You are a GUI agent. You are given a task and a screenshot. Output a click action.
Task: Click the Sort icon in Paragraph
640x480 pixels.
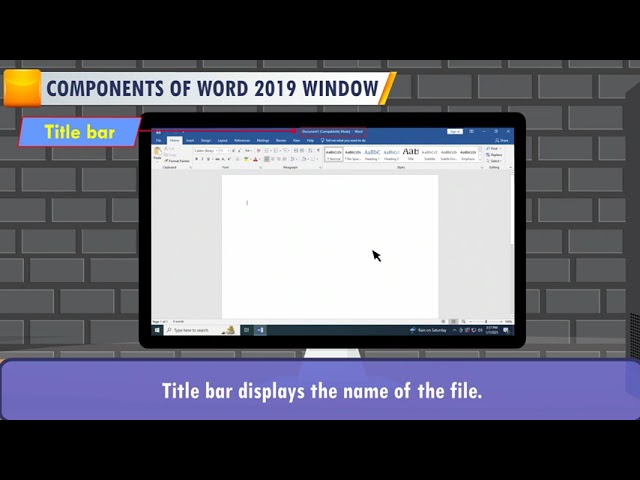310,151
